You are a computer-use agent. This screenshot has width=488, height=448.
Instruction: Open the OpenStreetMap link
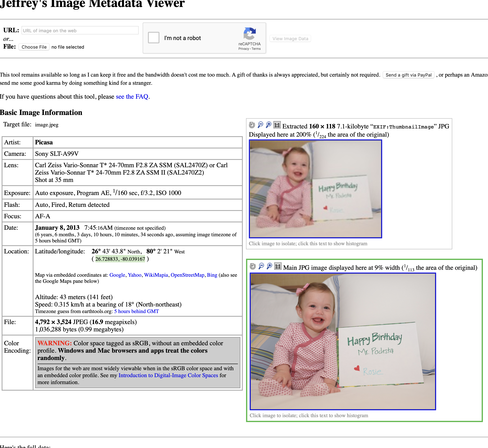tap(187, 275)
